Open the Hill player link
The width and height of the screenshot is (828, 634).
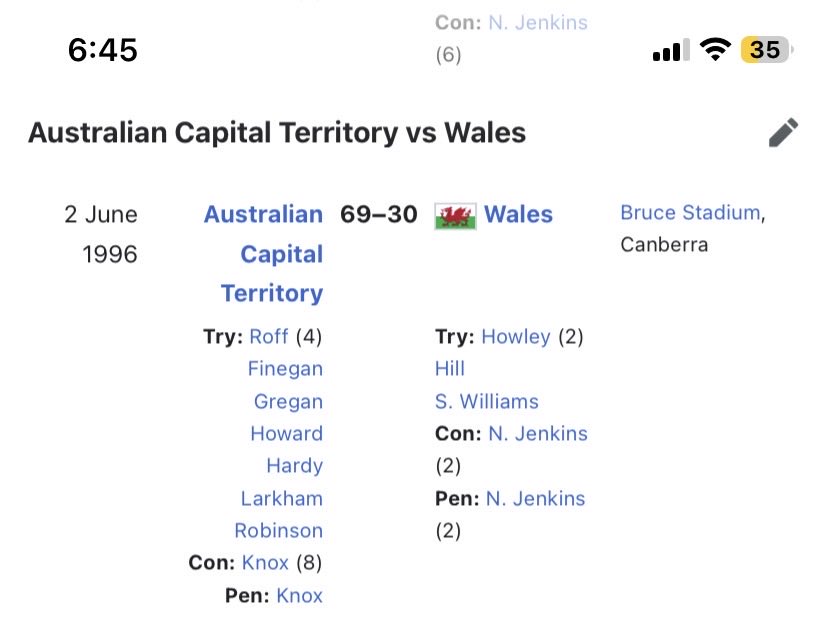[450, 368]
